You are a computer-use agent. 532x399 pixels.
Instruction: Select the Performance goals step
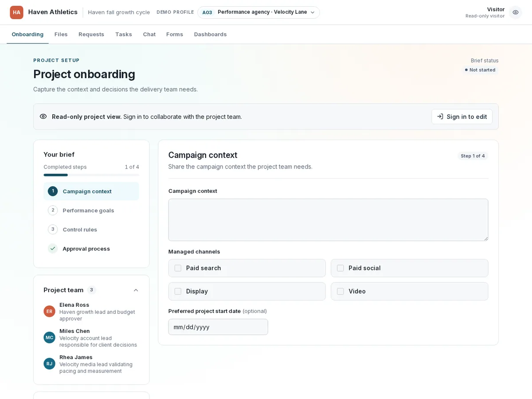(91, 210)
